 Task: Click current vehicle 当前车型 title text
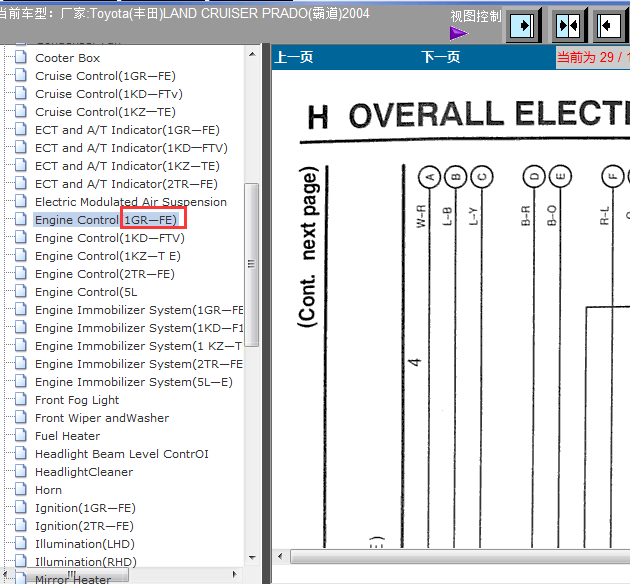tap(184, 14)
